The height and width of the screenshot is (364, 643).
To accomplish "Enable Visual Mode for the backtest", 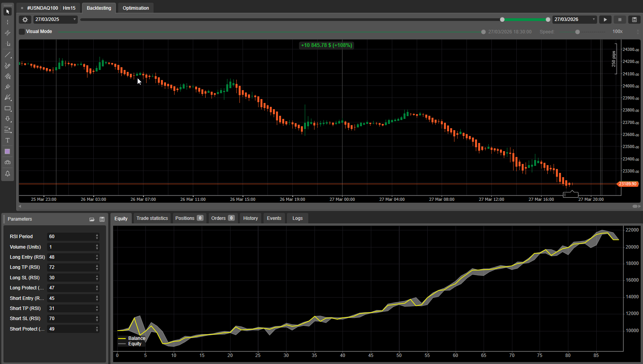I will (22, 31).
